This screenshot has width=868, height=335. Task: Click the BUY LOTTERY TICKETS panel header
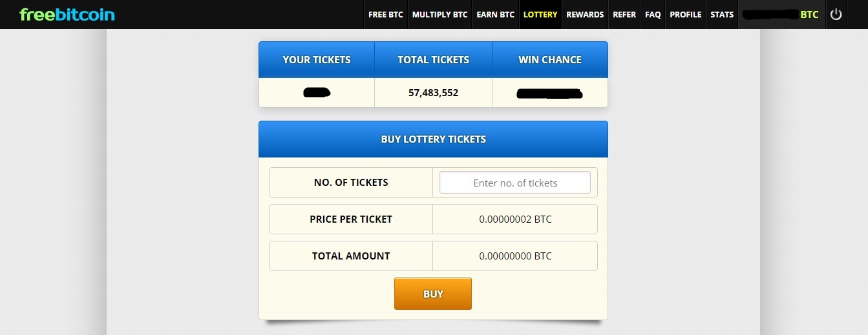click(x=433, y=139)
